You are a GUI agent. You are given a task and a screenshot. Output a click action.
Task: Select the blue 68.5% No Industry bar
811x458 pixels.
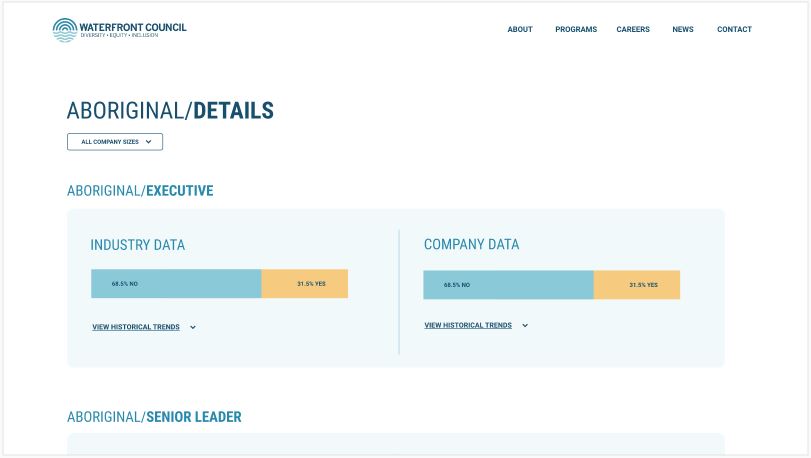coord(176,284)
